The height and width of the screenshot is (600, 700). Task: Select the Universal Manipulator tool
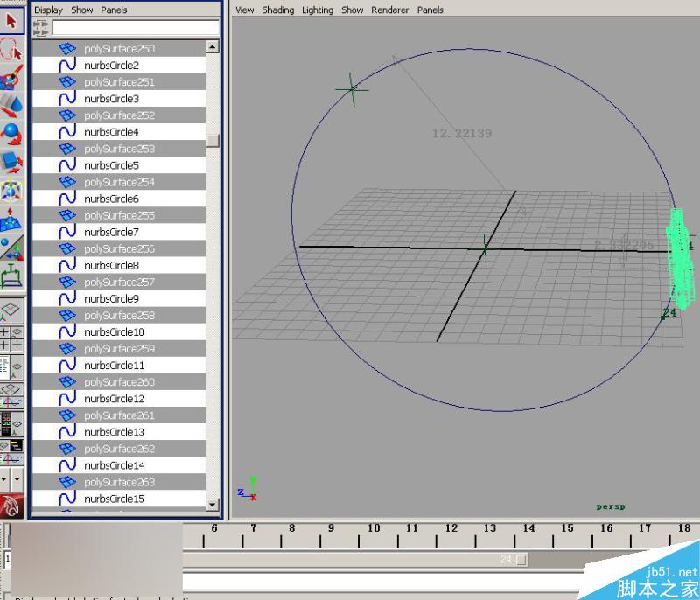[11, 191]
